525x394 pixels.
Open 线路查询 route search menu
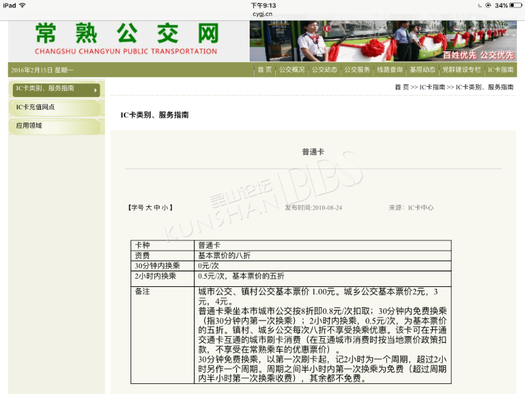pyautogui.click(x=390, y=70)
